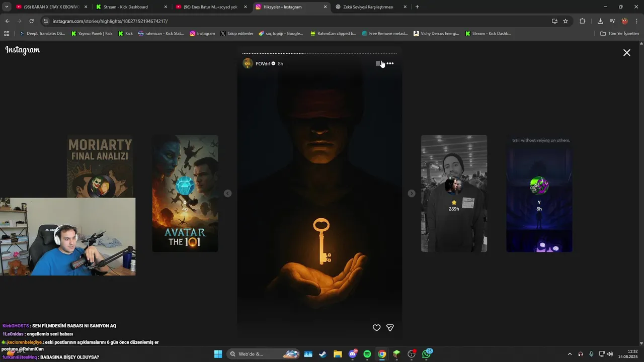
Task: Expand the Tüm Yer İşaretleri folder
Action: coord(619,34)
